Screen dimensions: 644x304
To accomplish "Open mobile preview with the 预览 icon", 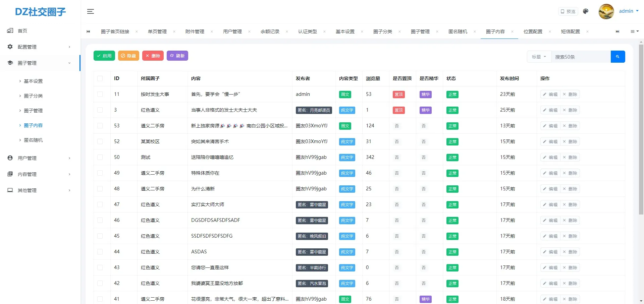I will pos(568,11).
